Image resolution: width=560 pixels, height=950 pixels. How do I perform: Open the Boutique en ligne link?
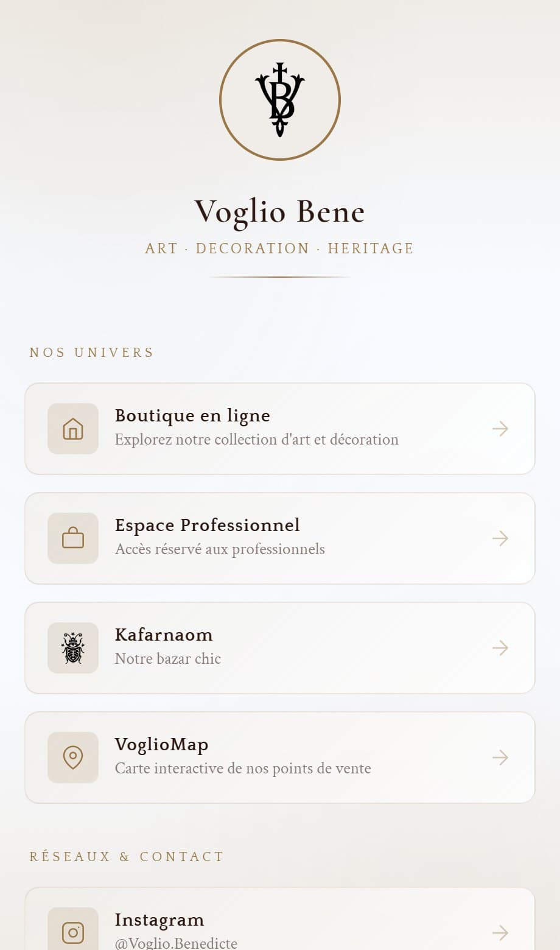[x=192, y=415]
